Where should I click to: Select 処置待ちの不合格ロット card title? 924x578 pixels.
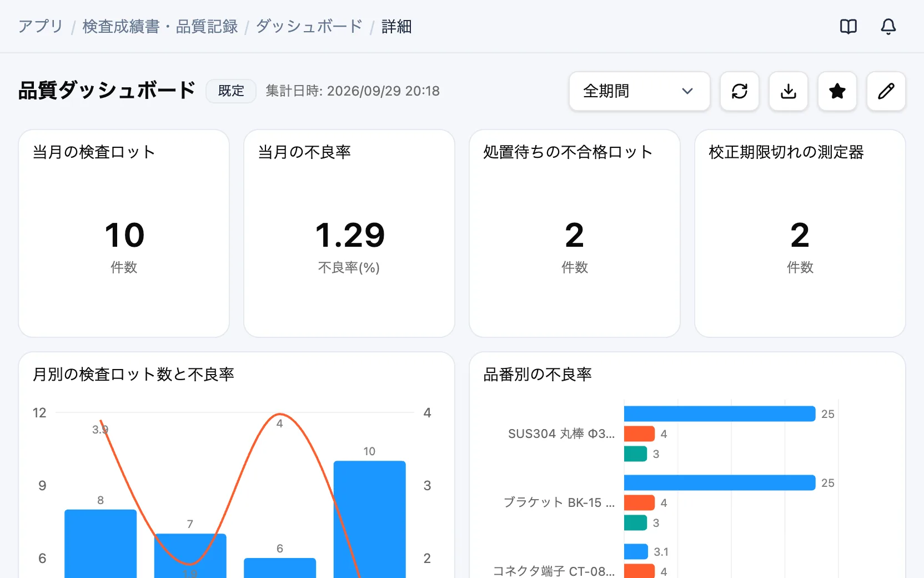[568, 152]
